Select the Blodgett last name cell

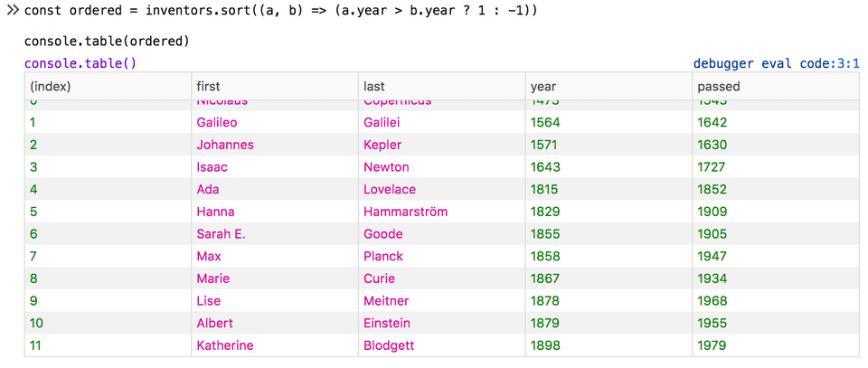coord(390,345)
